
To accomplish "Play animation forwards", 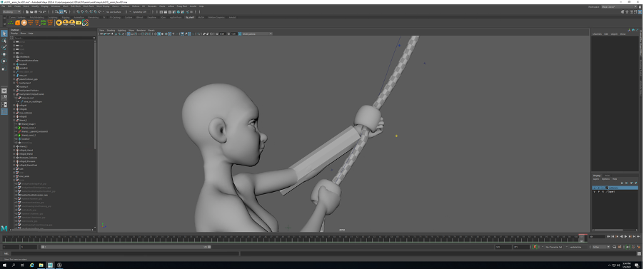I will tap(625, 237).
